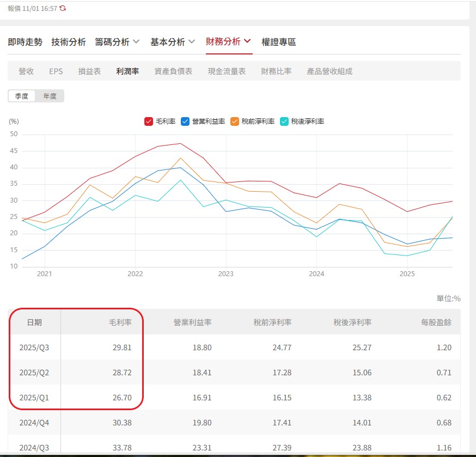Hide the 稅後淨利率 cyan series
The image size is (476, 457).
click(284, 121)
